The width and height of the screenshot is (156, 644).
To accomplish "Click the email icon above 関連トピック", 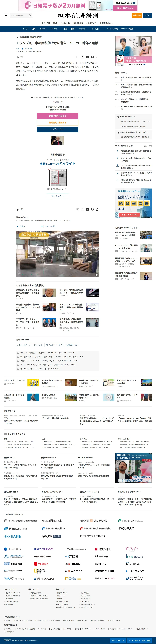I will (78, 209).
